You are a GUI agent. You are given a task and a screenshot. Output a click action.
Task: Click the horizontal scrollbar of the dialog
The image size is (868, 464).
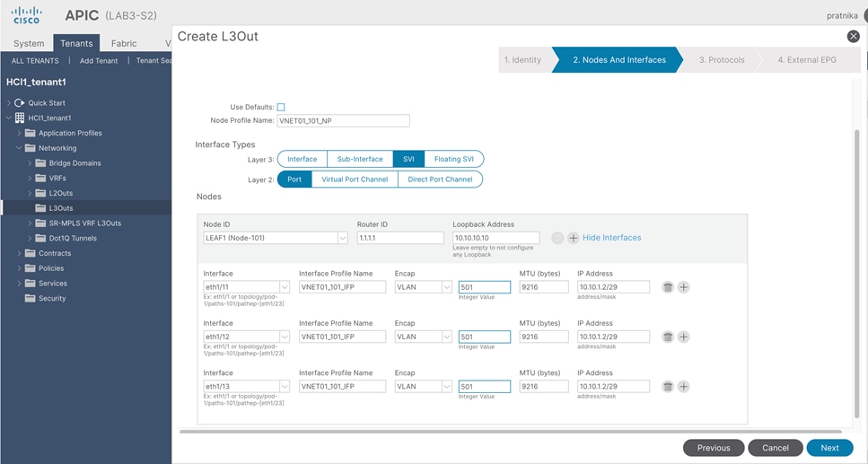(511, 431)
